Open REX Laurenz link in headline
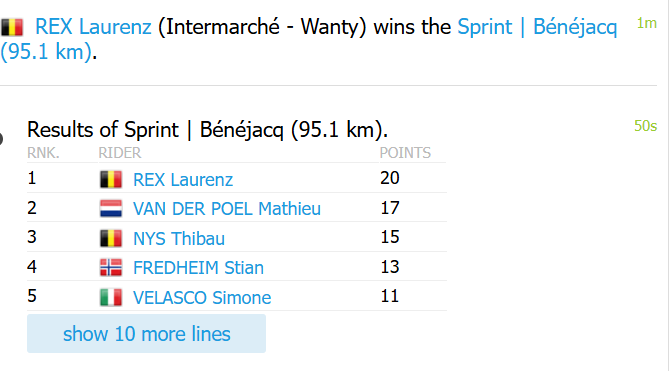672x371 pixels. pyautogui.click(x=93, y=27)
